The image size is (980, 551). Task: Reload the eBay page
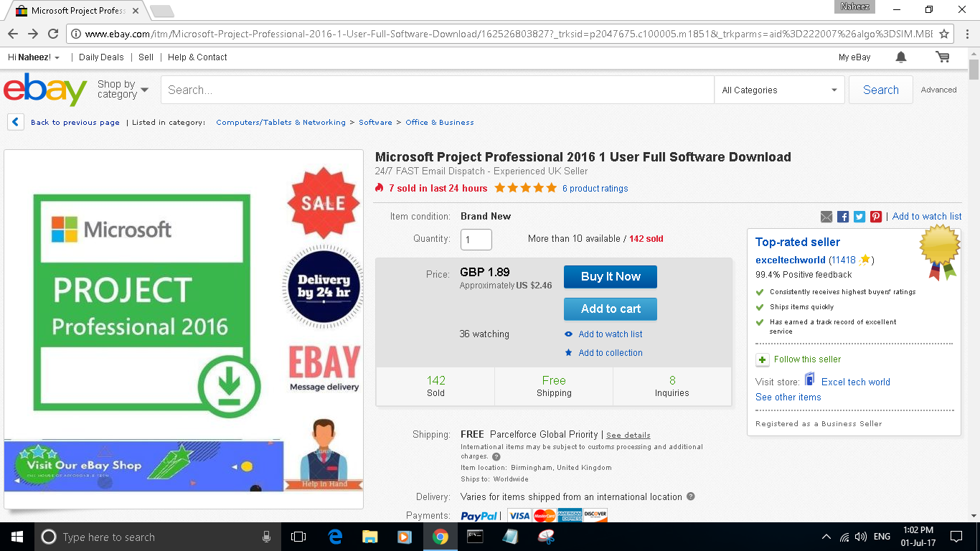(x=53, y=34)
